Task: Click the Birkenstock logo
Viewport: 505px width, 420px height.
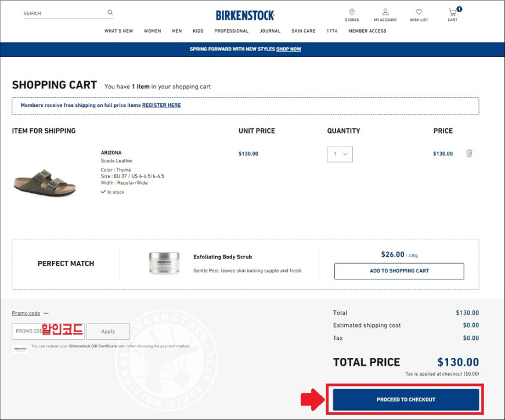Action: (x=245, y=15)
